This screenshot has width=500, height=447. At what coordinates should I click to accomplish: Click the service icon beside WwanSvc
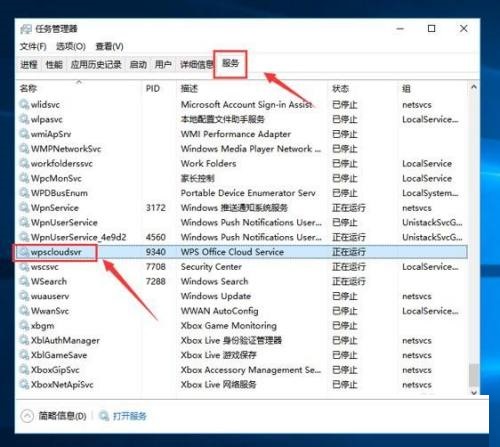[24, 311]
